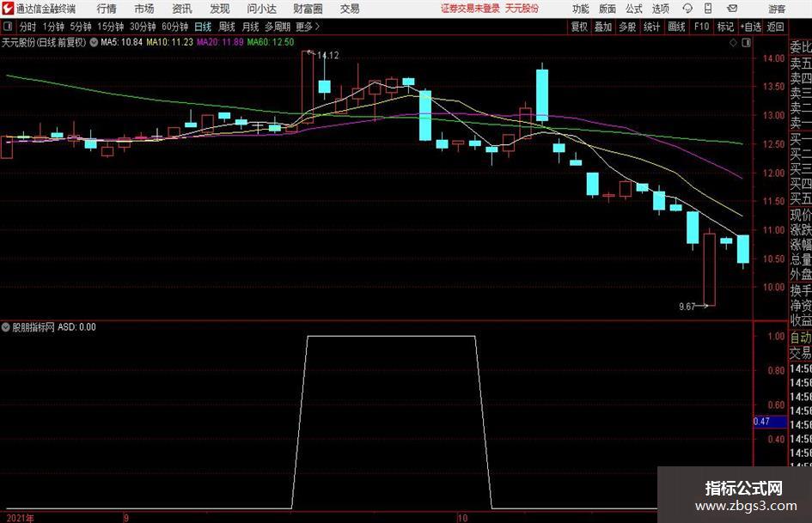Open the 行情 menu

(107, 9)
